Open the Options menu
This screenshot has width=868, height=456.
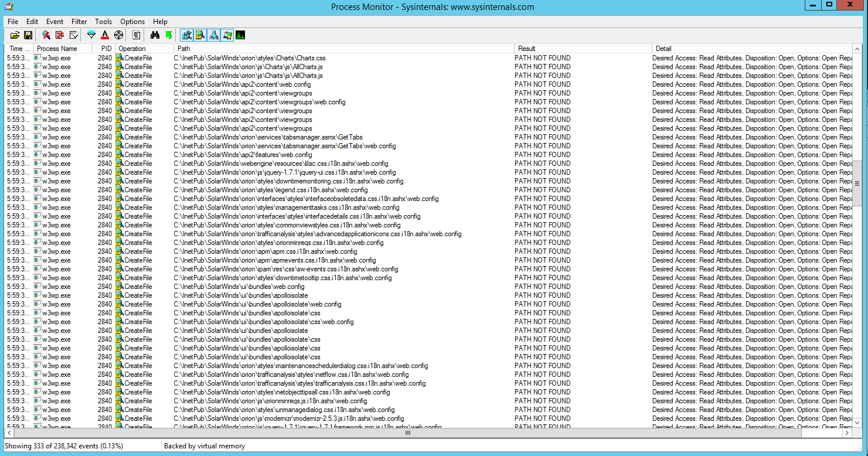(132, 22)
